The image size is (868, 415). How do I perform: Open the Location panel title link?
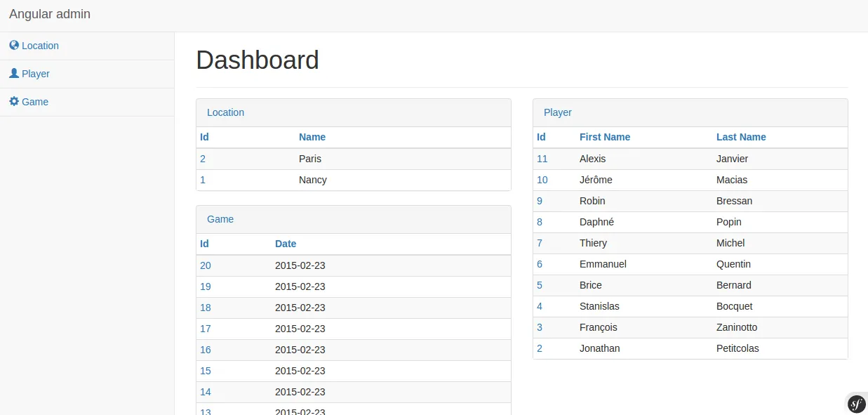225,112
